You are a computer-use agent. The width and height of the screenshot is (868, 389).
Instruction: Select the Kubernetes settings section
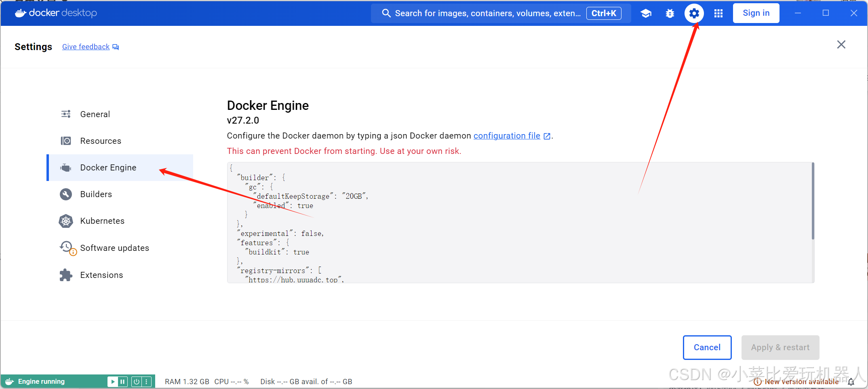(x=102, y=221)
